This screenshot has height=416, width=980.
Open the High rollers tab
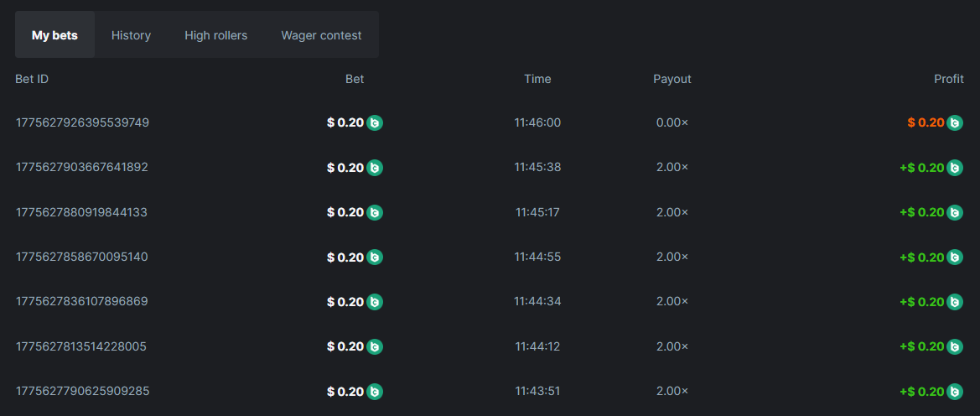click(216, 35)
